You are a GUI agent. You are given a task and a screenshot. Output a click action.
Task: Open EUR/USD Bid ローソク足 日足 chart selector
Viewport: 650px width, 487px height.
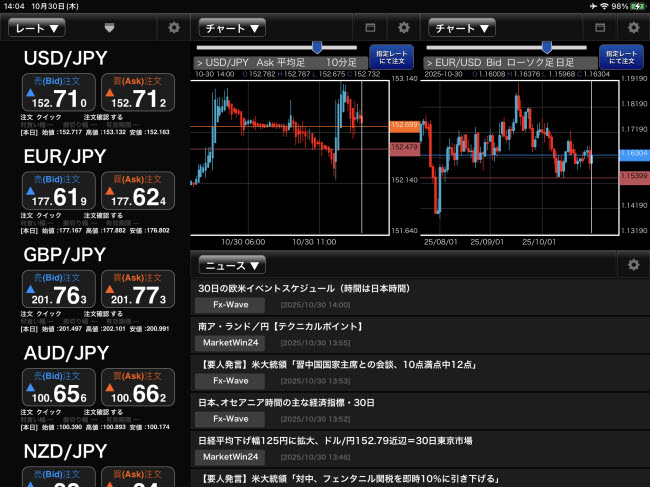tap(510, 63)
